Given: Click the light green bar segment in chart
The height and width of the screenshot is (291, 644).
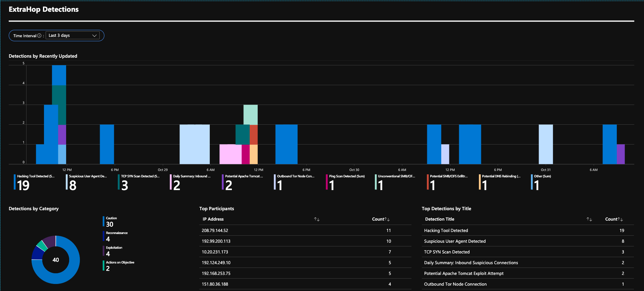Looking at the screenshot, I should point(250,115).
